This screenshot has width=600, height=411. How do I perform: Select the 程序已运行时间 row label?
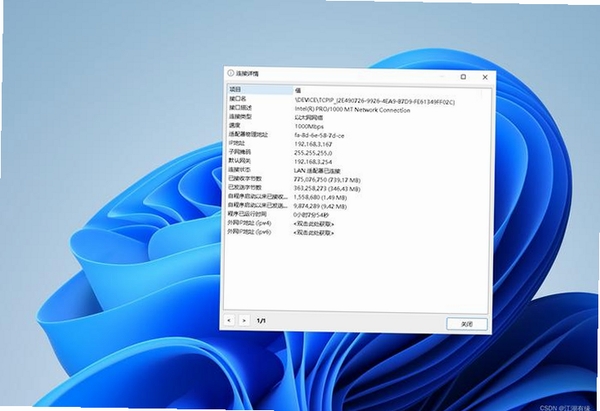pos(247,214)
